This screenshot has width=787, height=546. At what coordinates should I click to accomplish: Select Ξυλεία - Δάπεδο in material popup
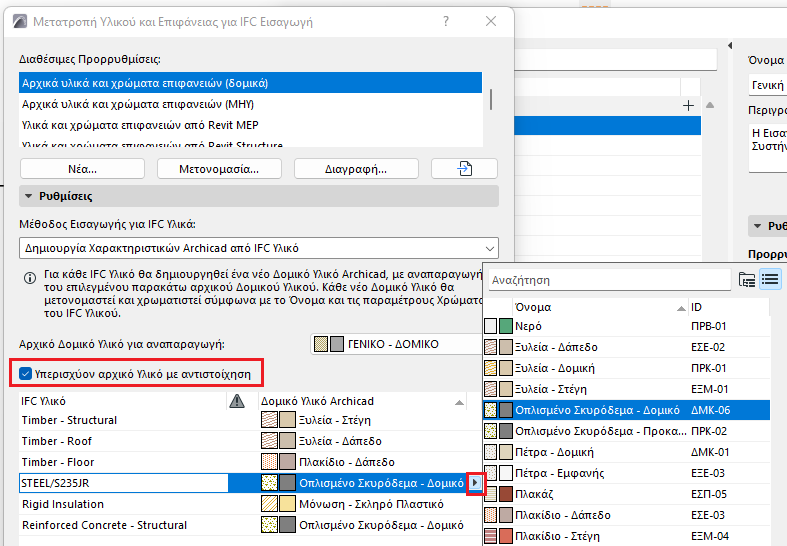tap(626, 347)
